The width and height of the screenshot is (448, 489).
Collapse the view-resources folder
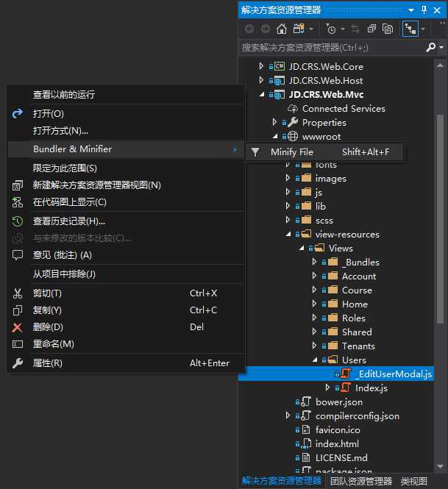pyautogui.click(x=288, y=234)
